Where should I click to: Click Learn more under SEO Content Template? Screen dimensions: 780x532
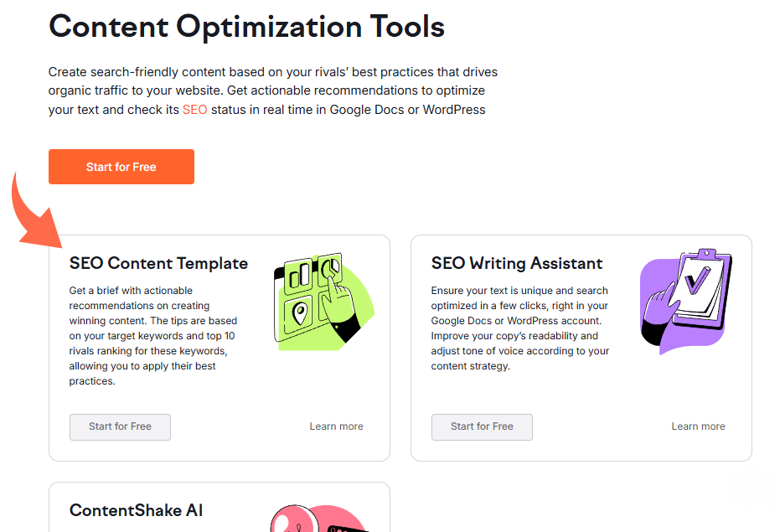tap(336, 426)
